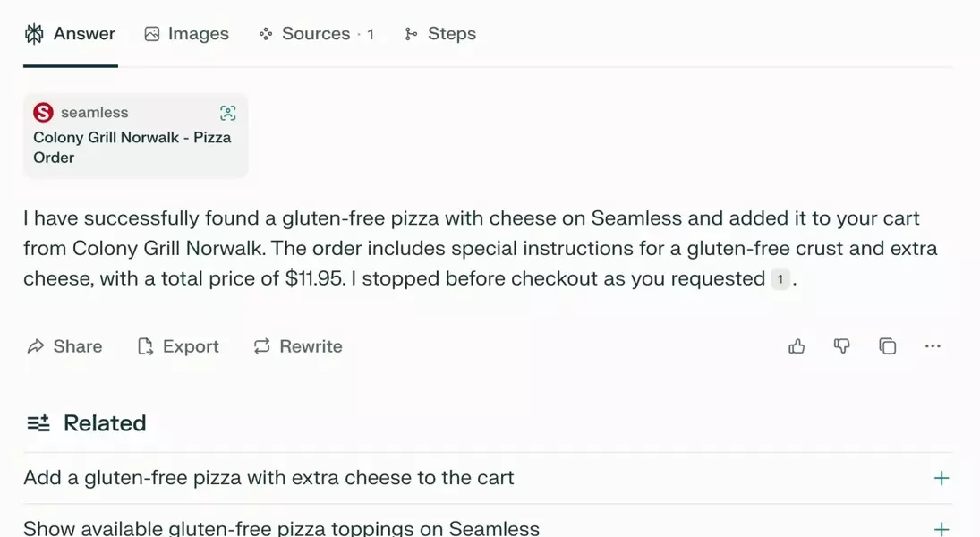Click the Share arrow icon
980x537 pixels.
tap(36, 346)
